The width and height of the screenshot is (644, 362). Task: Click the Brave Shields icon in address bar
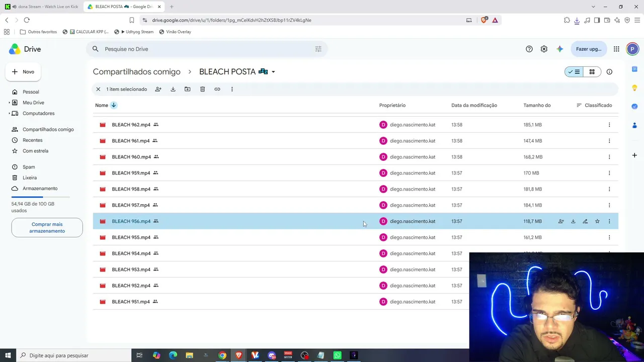(484, 20)
